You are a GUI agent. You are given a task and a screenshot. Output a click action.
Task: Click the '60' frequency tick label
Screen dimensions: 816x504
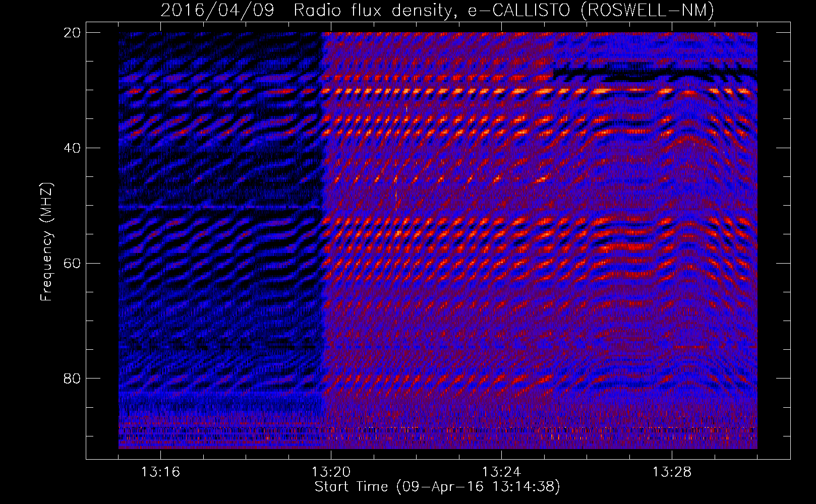point(72,264)
